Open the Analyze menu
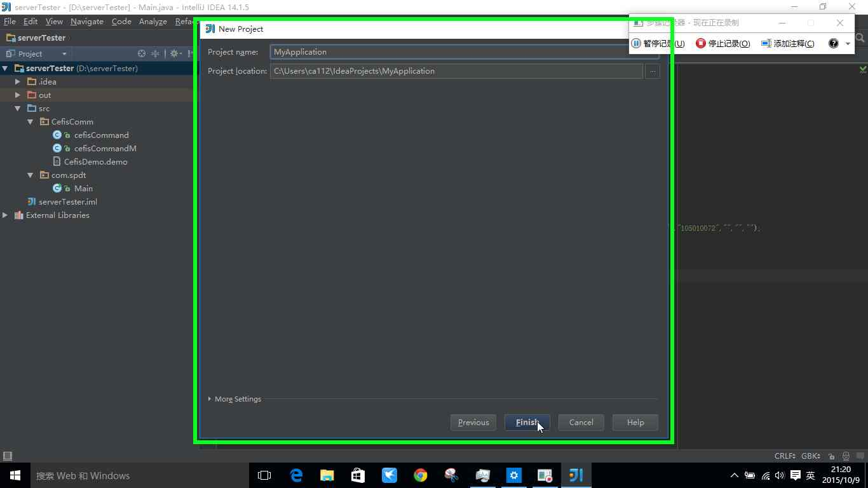Viewport: 868px width, 488px height. [x=153, y=22]
